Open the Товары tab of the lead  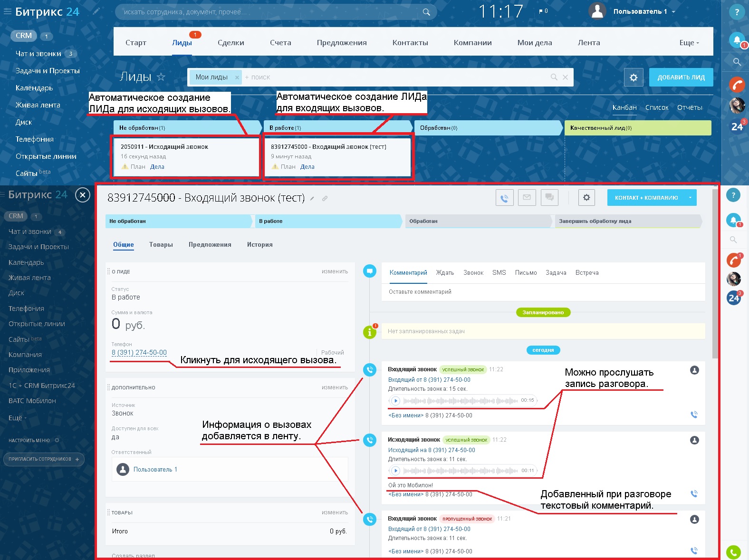[x=161, y=245]
